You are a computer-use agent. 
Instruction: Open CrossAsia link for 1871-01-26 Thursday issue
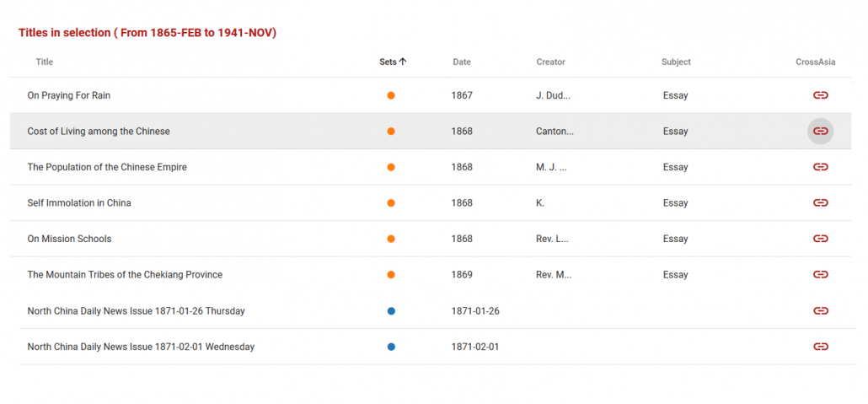tap(820, 311)
